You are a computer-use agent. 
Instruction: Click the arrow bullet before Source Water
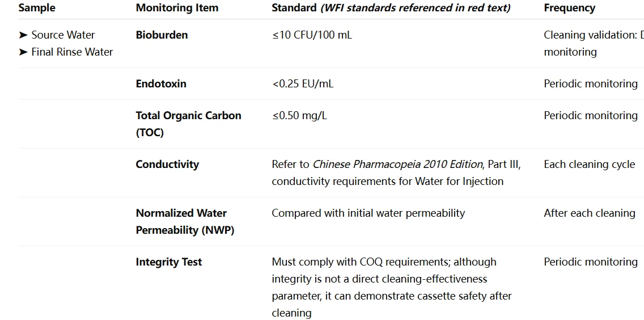(23, 35)
